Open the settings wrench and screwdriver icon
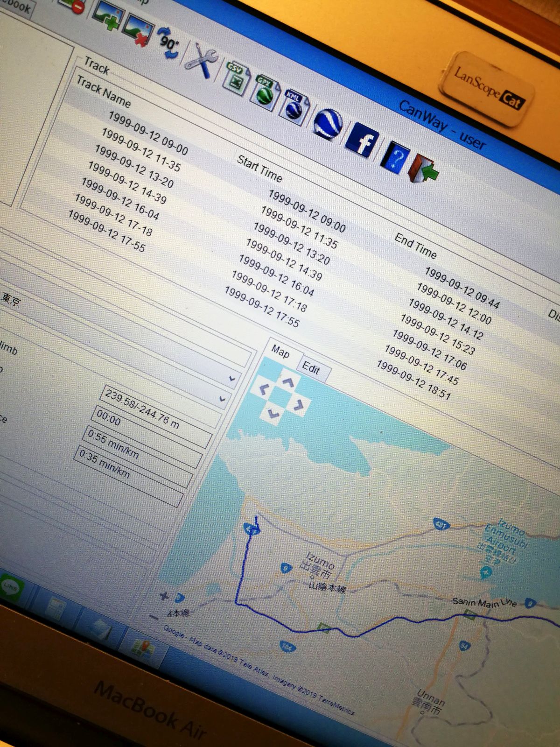Viewport: 560px width, 747px height. [201, 61]
